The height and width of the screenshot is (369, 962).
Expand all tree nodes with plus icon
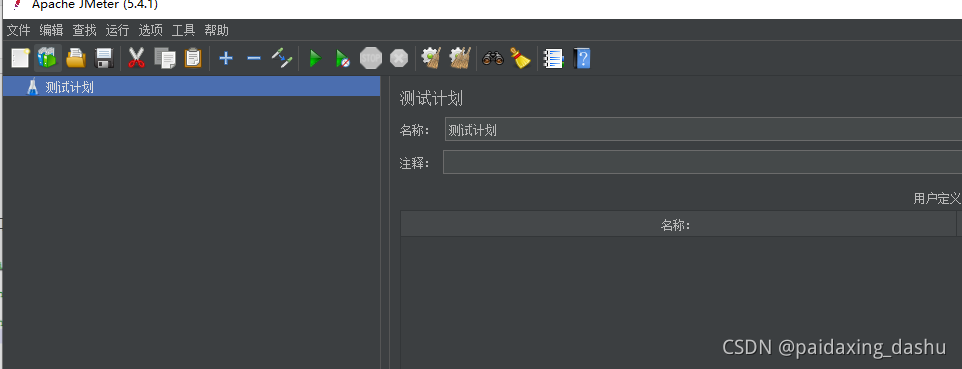click(226, 59)
